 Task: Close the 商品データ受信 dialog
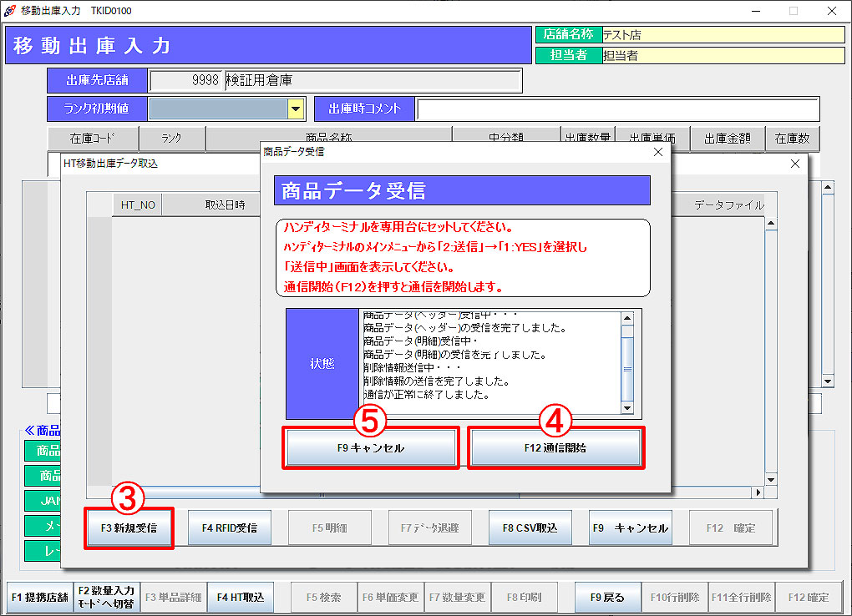point(657,152)
